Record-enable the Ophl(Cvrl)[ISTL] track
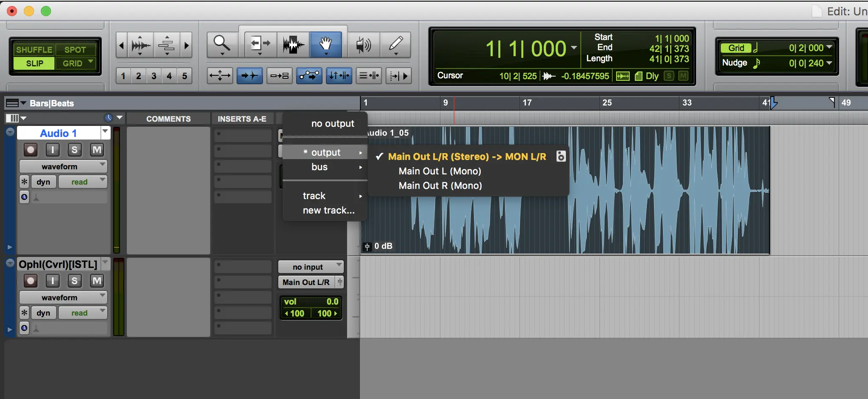The height and width of the screenshot is (399, 868). coord(30,281)
